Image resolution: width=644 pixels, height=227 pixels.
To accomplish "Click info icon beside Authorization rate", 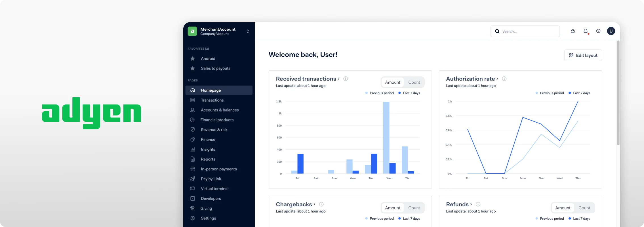I will (504, 79).
